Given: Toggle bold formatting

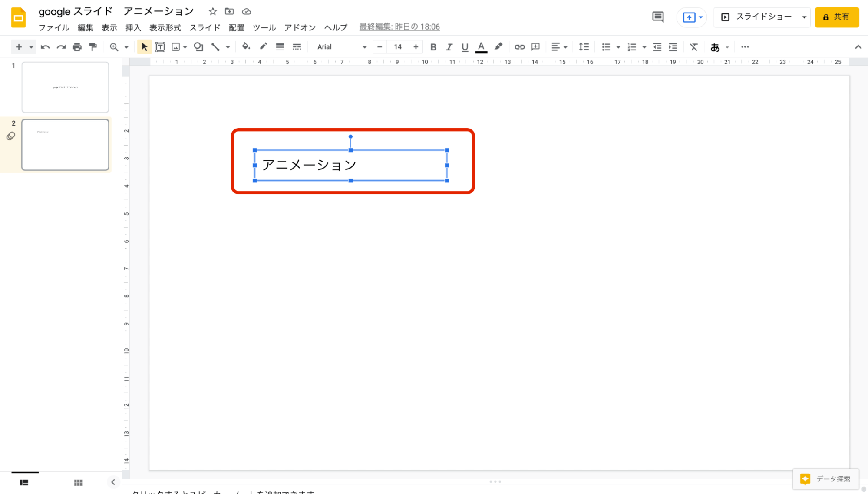Looking at the screenshot, I should click(x=433, y=47).
